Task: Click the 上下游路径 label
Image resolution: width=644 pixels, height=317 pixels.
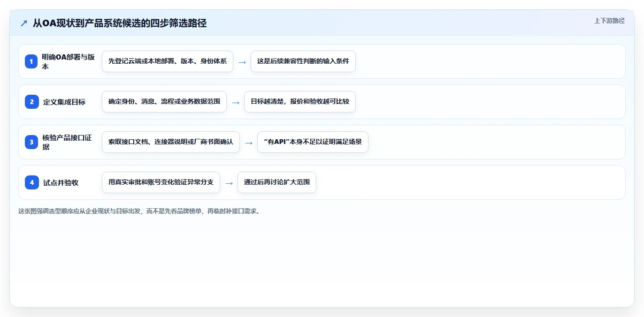Action: pos(609,21)
